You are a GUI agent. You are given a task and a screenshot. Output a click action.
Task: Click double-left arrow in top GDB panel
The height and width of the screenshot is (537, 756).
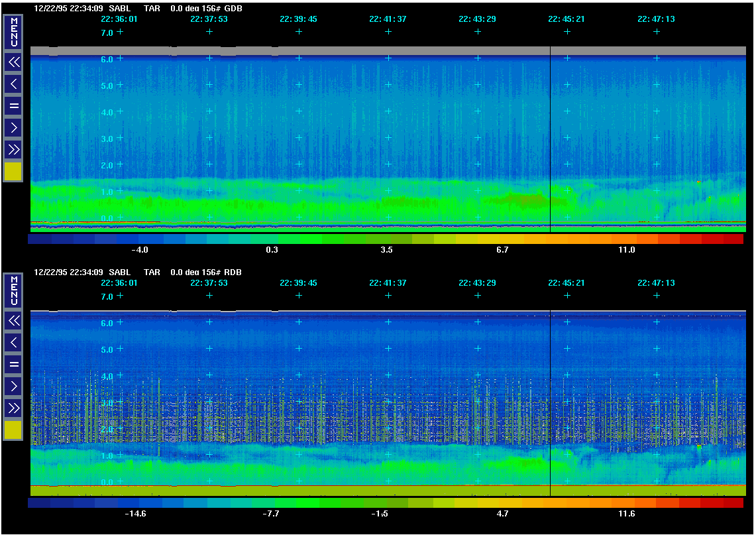(13, 62)
